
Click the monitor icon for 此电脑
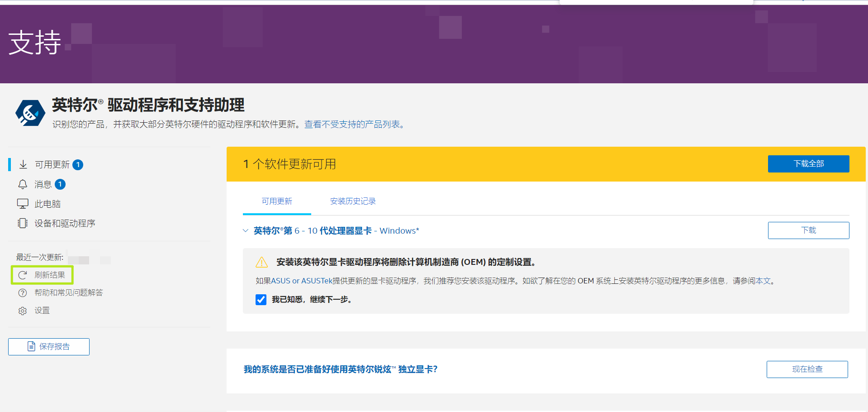click(23, 204)
